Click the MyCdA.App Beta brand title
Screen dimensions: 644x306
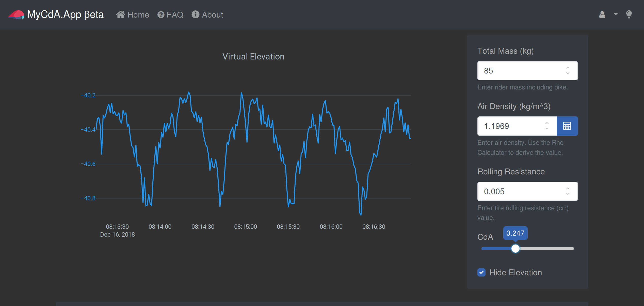(66, 14)
